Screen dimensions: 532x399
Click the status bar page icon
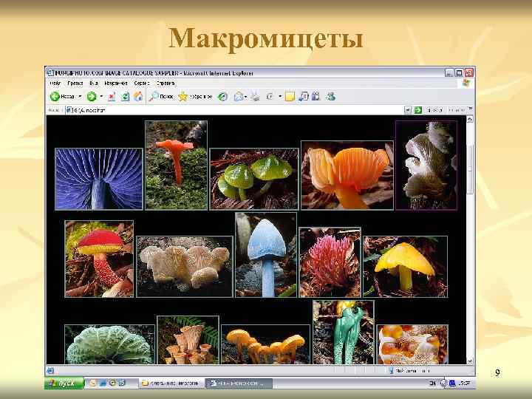coord(50,371)
